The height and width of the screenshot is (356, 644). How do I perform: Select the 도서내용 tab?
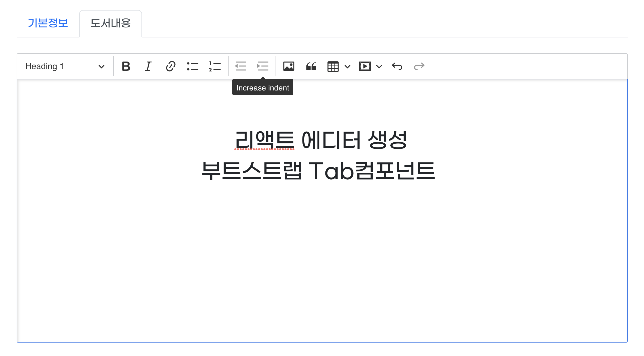click(111, 23)
